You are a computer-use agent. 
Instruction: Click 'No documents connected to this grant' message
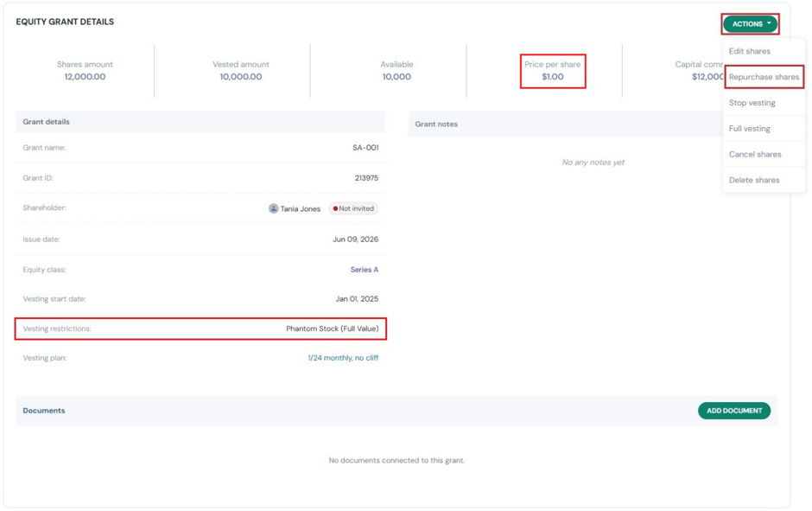point(396,460)
